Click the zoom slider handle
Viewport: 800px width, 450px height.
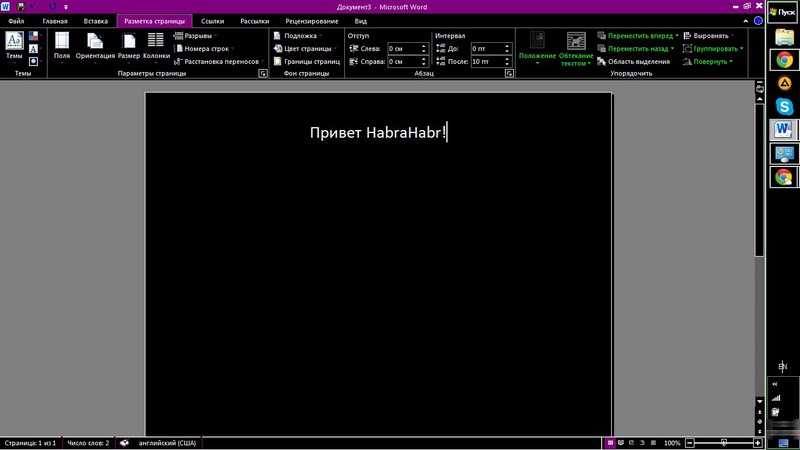[x=723, y=443]
